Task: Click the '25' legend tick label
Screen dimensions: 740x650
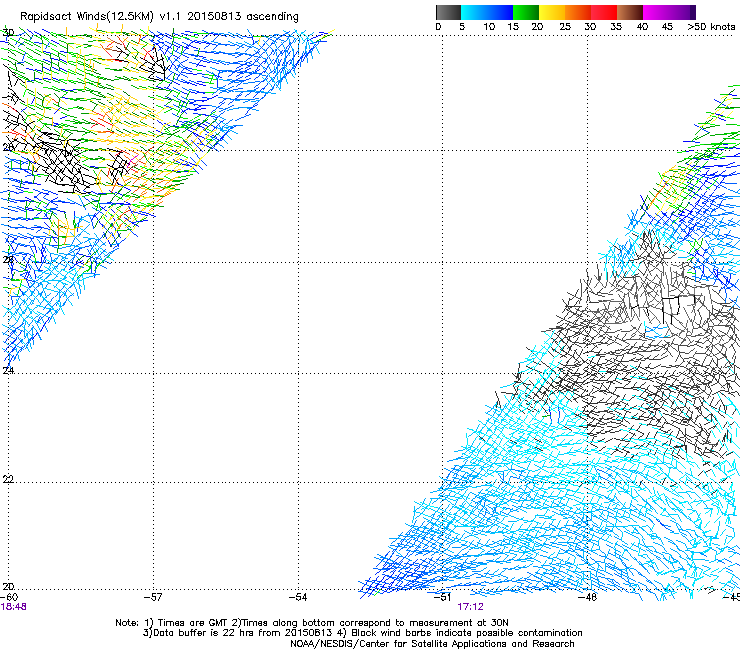Action: pos(565,27)
